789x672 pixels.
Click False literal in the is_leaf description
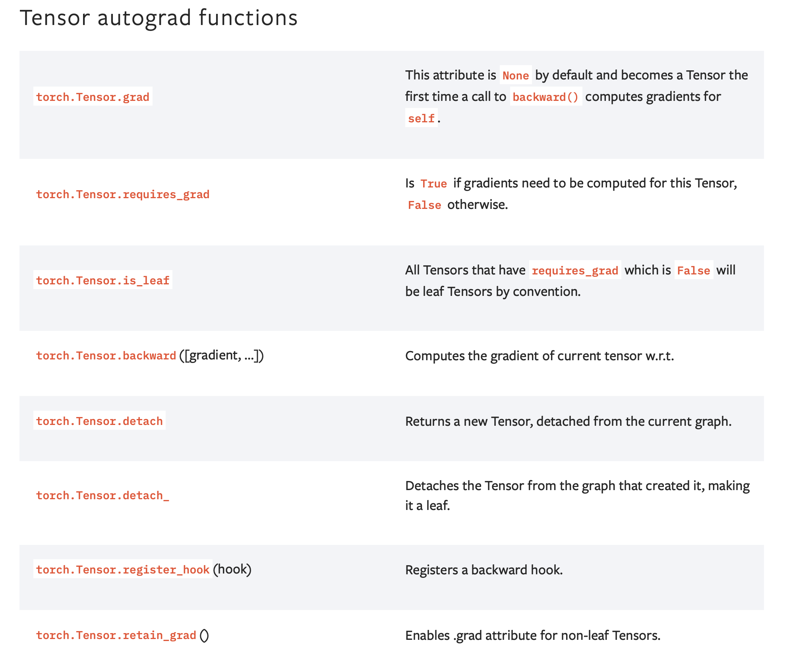(x=693, y=270)
